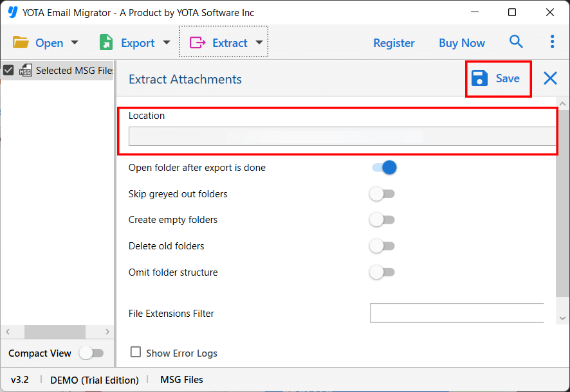Click the horizontal scrollbar thumb in file tree

click(55, 332)
